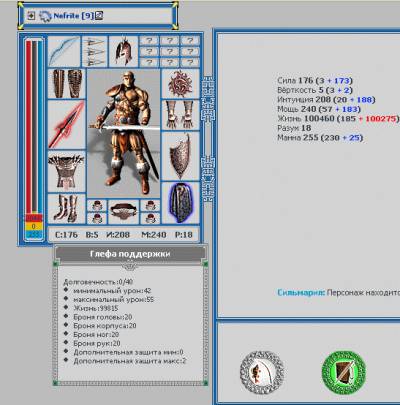Image resolution: width=400 pixels, height=405 pixels.
Task: Open the plumed helmet equipment slot
Action: 123,52
